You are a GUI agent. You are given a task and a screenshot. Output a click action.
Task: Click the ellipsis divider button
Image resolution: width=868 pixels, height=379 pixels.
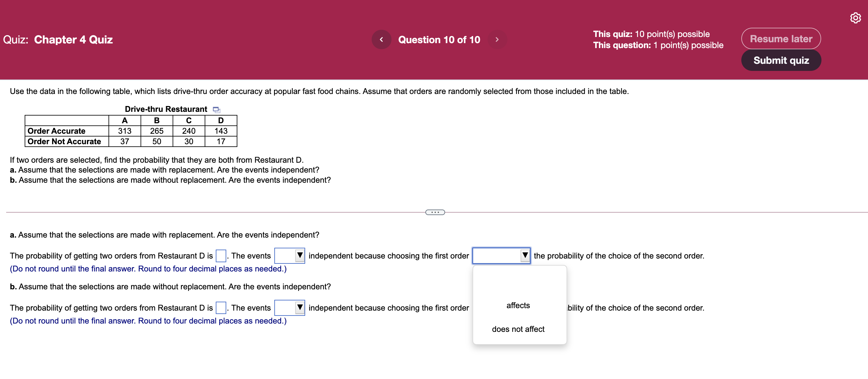click(435, 212)
